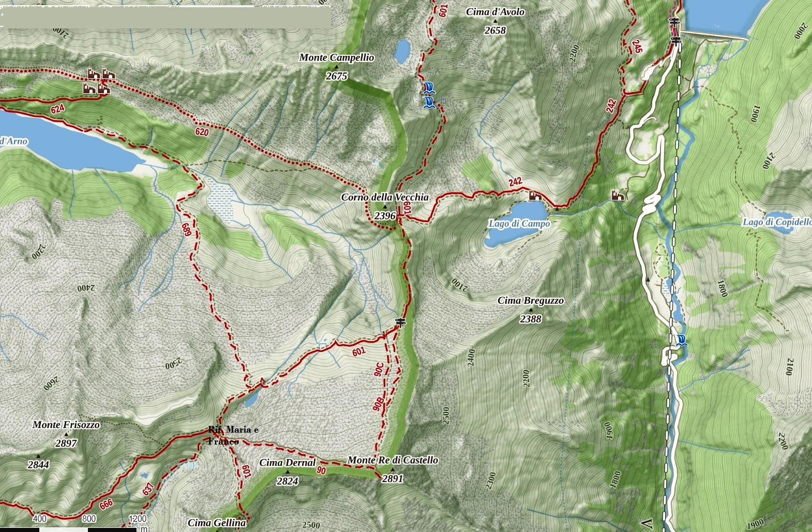Image resolution: width=812 pixels, height=532 pixels.
Task: Select the Lago di Campo lake label
Action: coord(519,224)
